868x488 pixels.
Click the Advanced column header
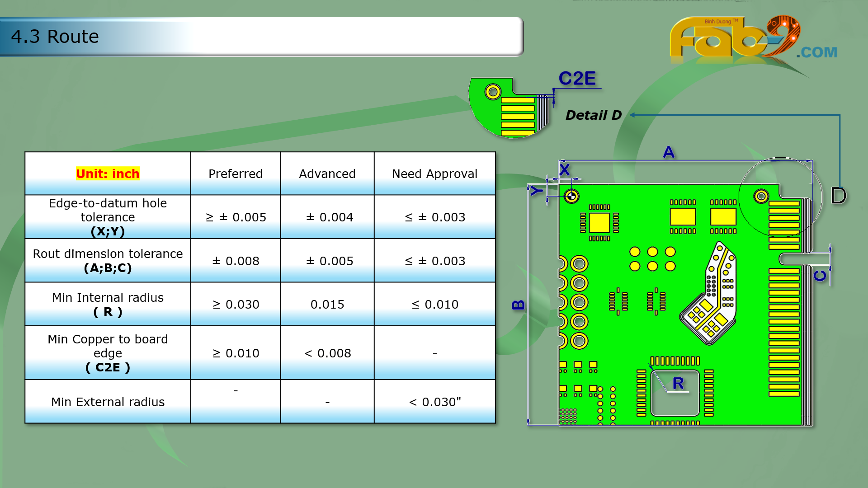point(327,174)
